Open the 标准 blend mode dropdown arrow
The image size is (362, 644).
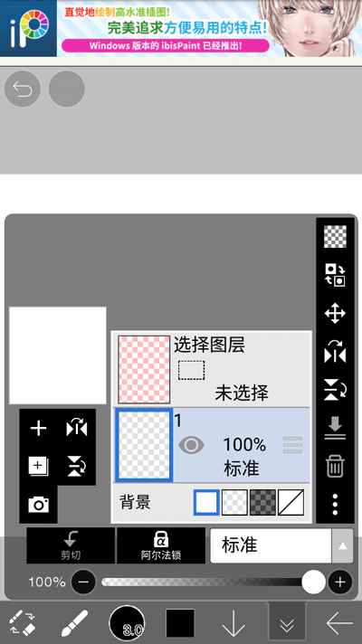[x=342, y=545]
